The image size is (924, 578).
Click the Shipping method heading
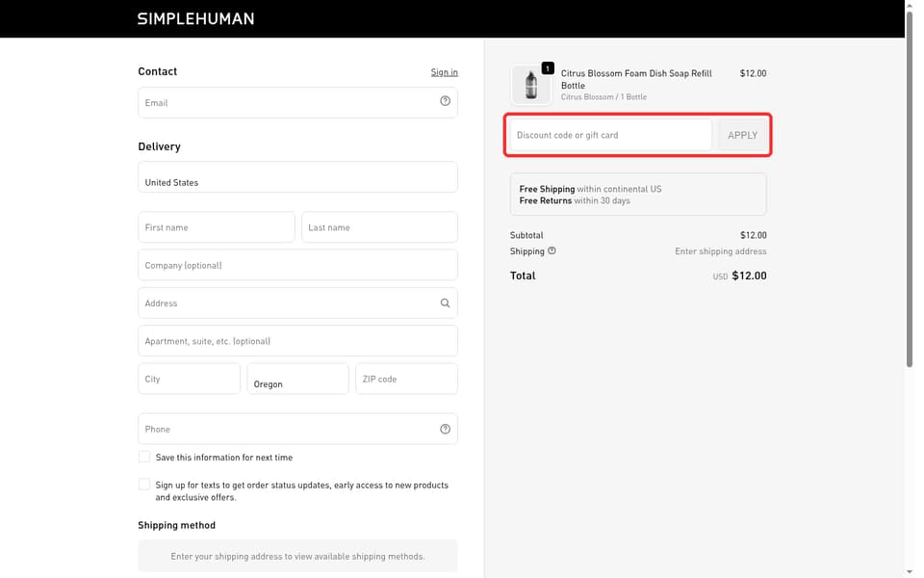point(177,525)
